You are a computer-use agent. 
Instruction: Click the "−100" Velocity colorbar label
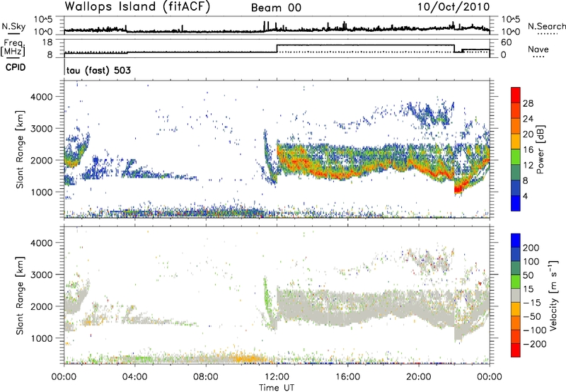click(535, 330)
